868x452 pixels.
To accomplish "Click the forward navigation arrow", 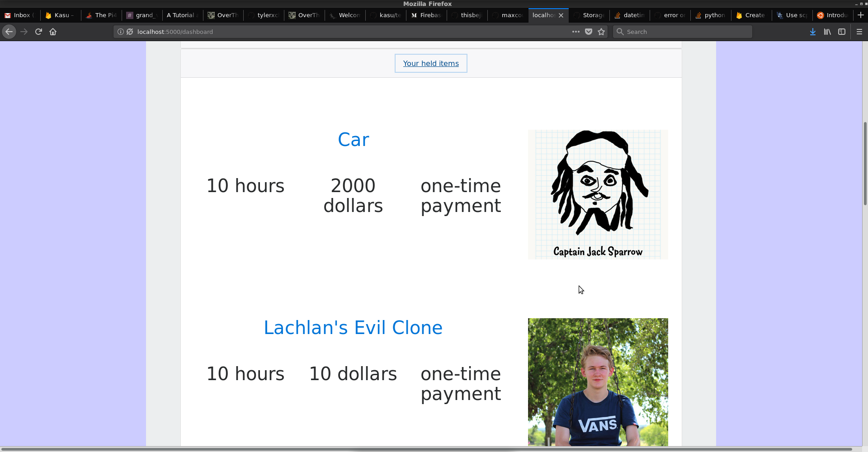I will coord(24,32).
